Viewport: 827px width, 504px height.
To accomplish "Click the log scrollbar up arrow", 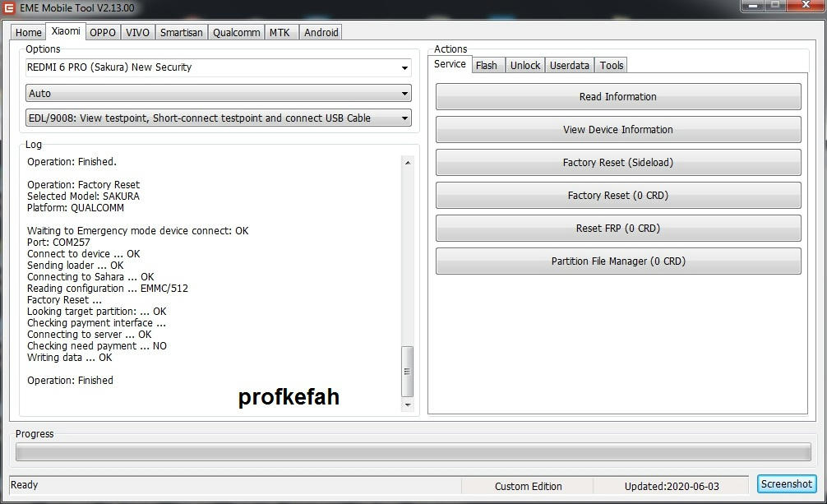I will tap(407, 163).
